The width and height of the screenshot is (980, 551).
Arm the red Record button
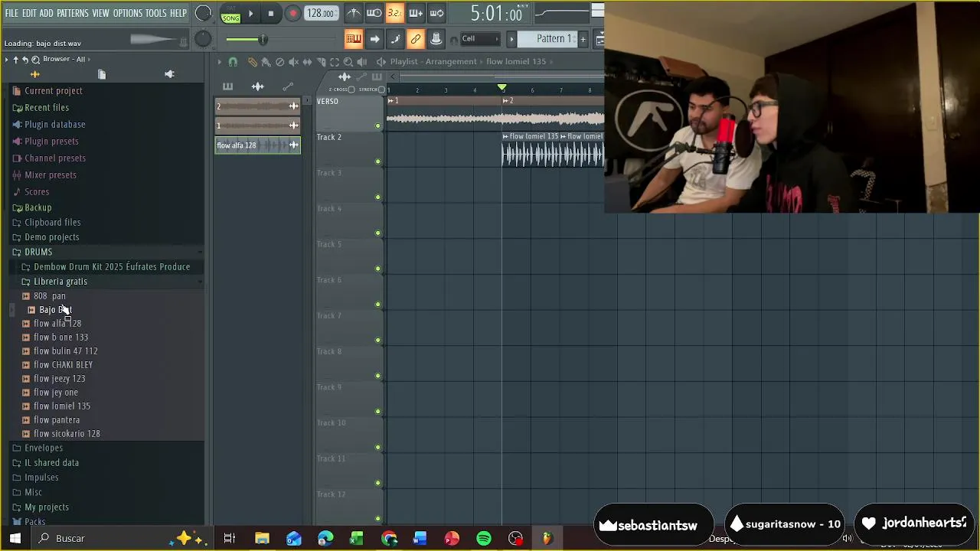[292, 14]
